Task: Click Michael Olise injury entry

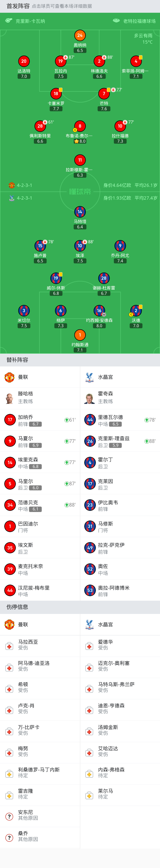Action: (120, 666)
